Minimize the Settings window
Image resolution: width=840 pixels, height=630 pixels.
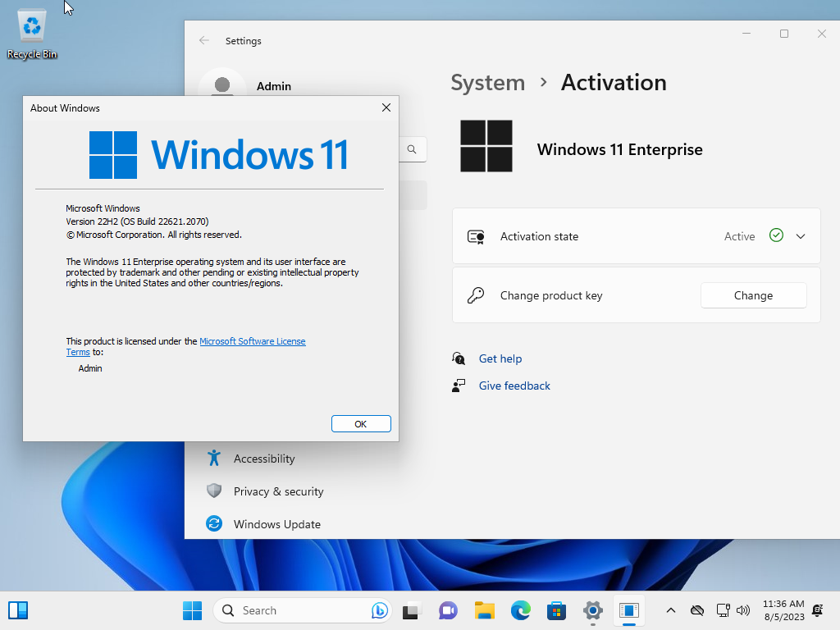(746, 34)
